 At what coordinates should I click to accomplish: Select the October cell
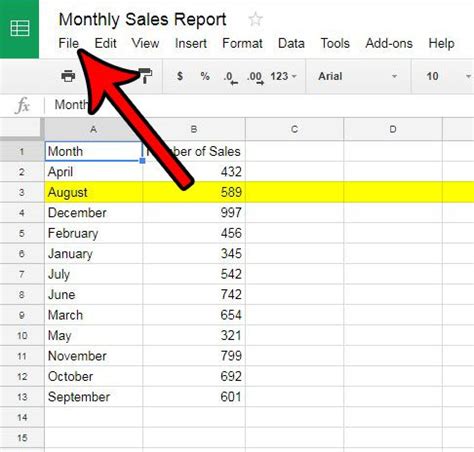tap(94, 376)
